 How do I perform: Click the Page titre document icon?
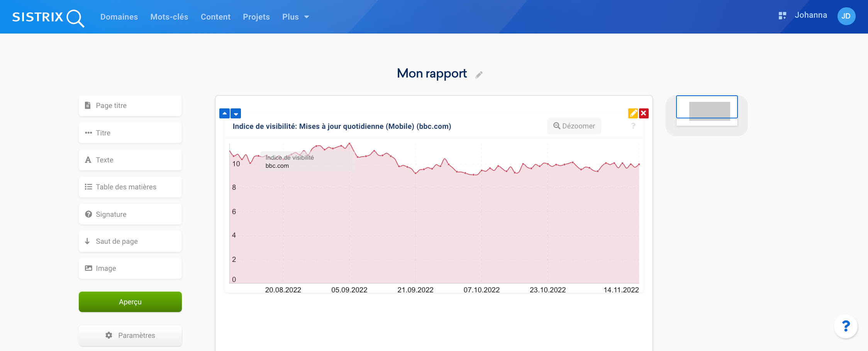click(x=88, y=105)
